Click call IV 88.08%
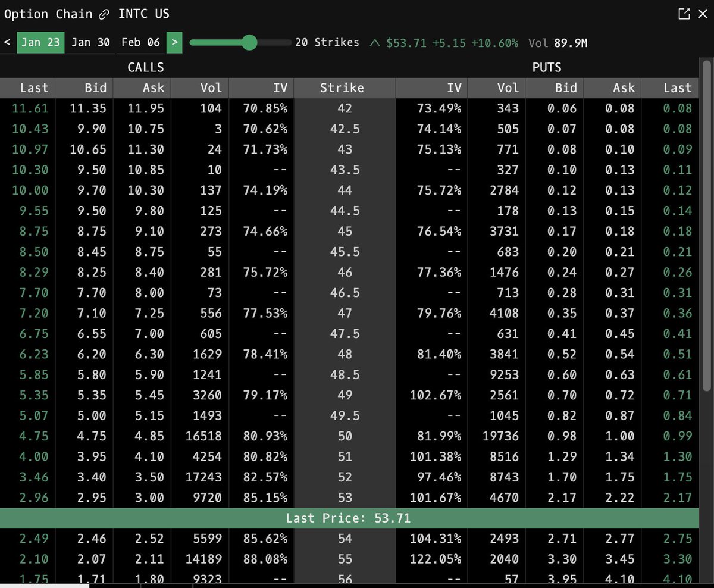Screen dimensions: 714x588 265,559
